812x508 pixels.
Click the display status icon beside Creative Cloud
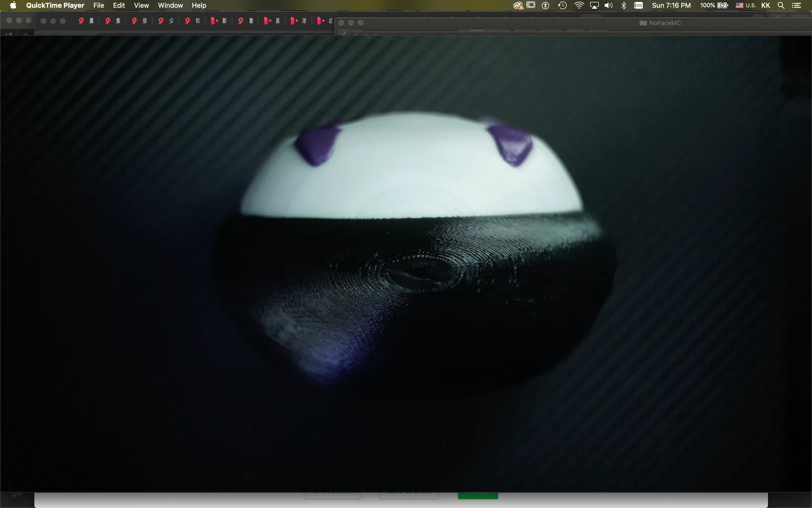531,6
